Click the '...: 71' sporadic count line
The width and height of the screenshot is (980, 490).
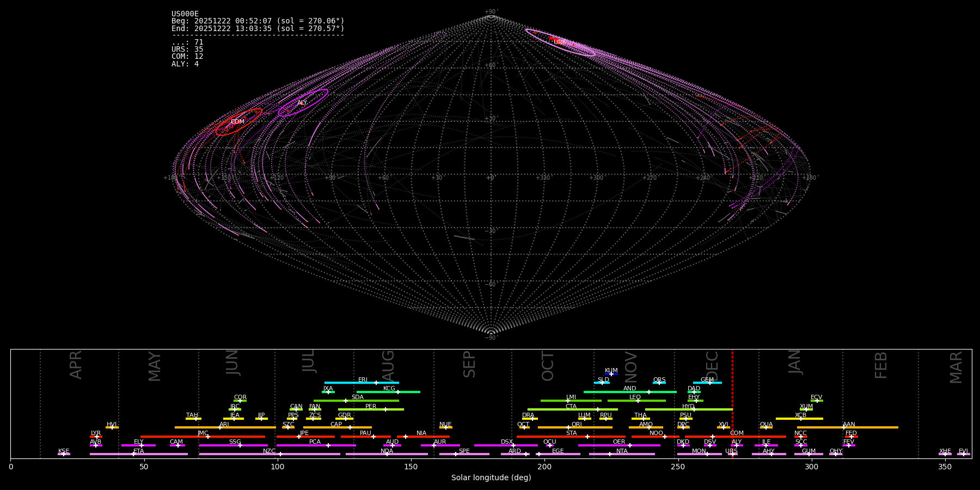coord(187,42)
